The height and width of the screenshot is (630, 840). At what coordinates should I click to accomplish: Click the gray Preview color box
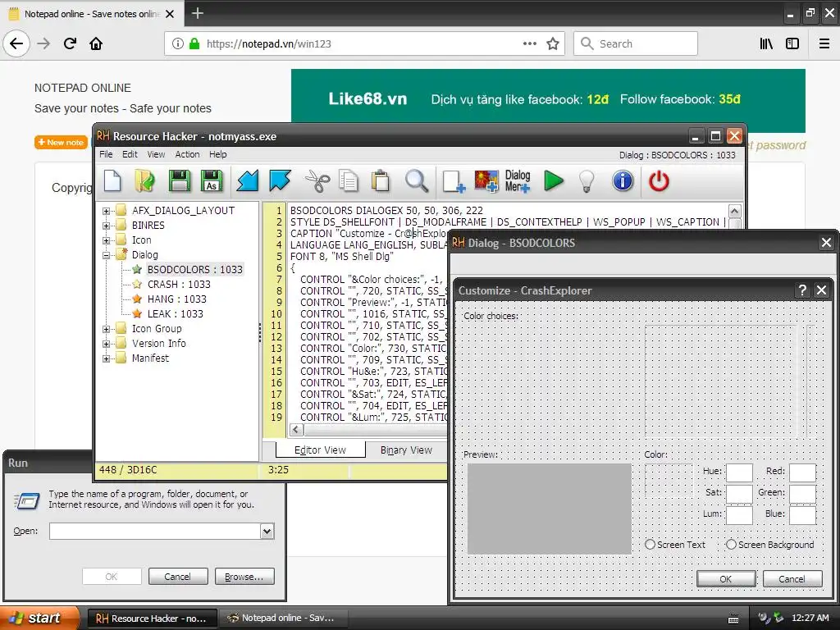coord(549,509)
